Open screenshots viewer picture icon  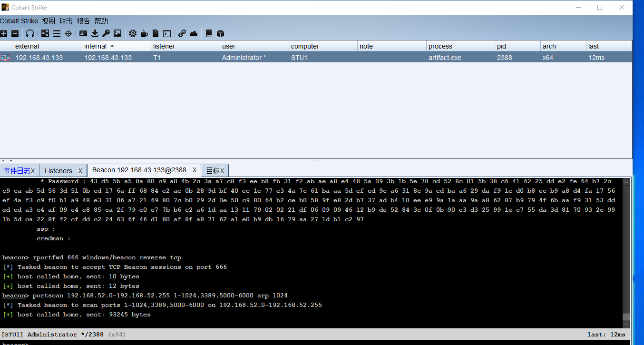117,33
